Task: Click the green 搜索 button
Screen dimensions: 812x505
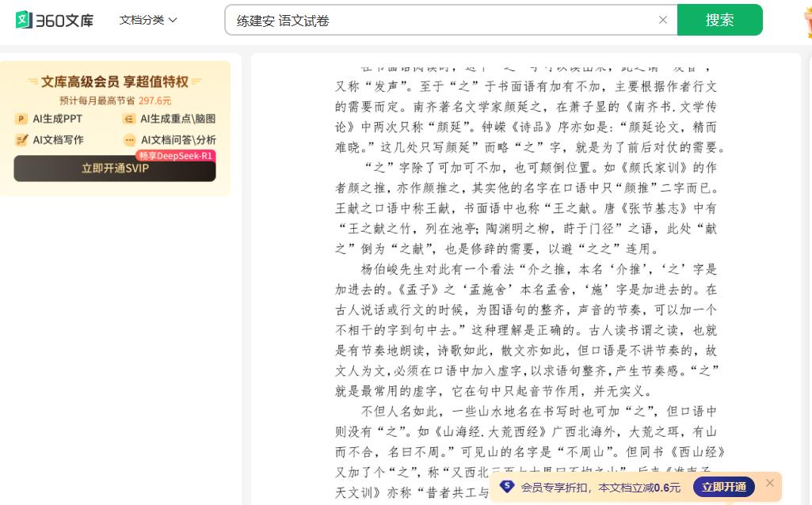Action: 720,20
